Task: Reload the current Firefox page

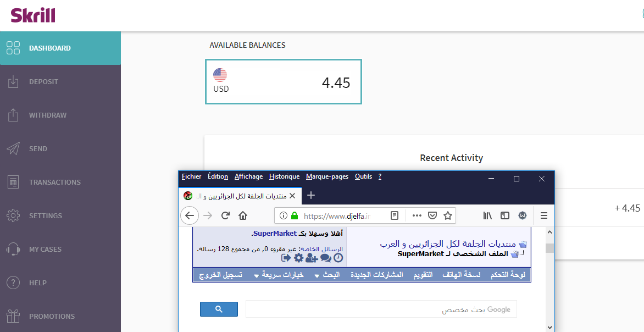Action: (225, 215)
